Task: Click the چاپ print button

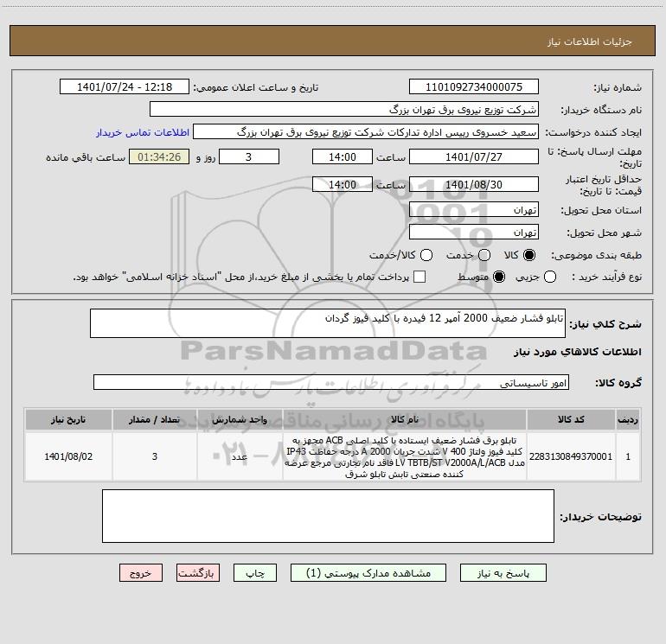Action: pyautogui.click(x=255, y=573)
